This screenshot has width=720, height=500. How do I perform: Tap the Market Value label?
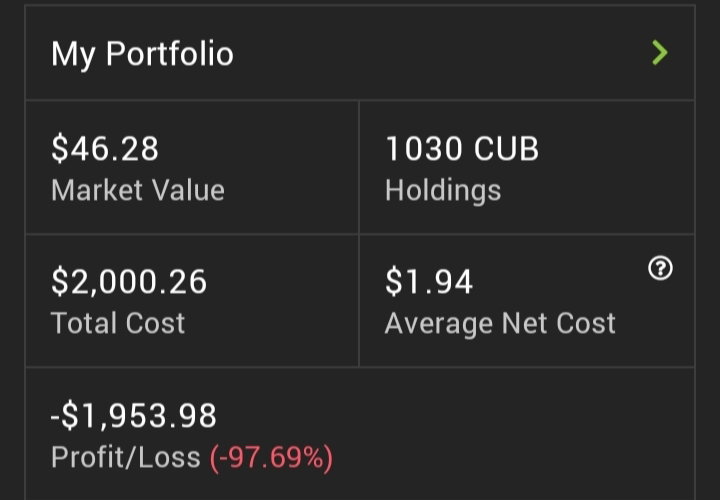click(138, 190)
